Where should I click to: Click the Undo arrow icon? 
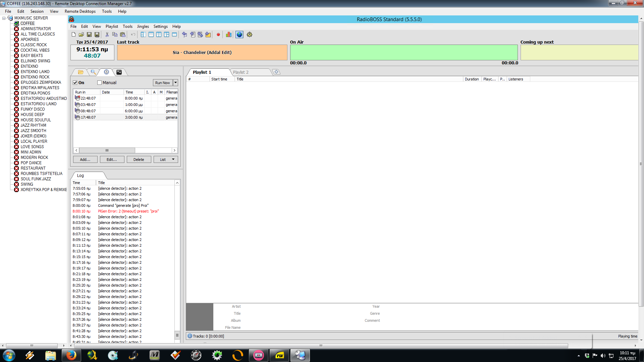133,35
